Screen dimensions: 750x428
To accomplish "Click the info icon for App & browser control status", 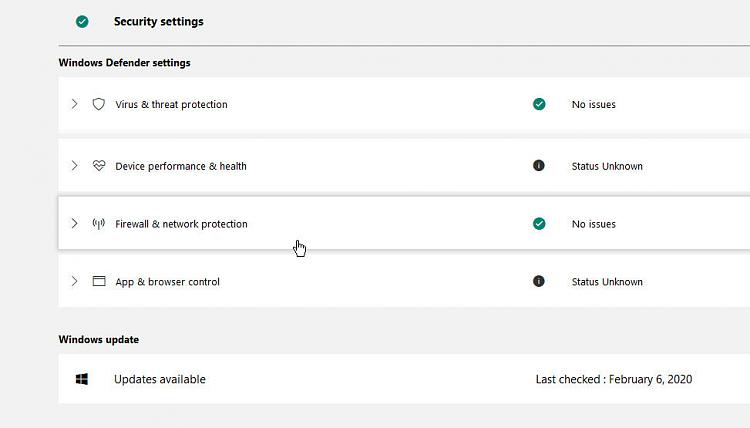I will click(x=539, y=281).
